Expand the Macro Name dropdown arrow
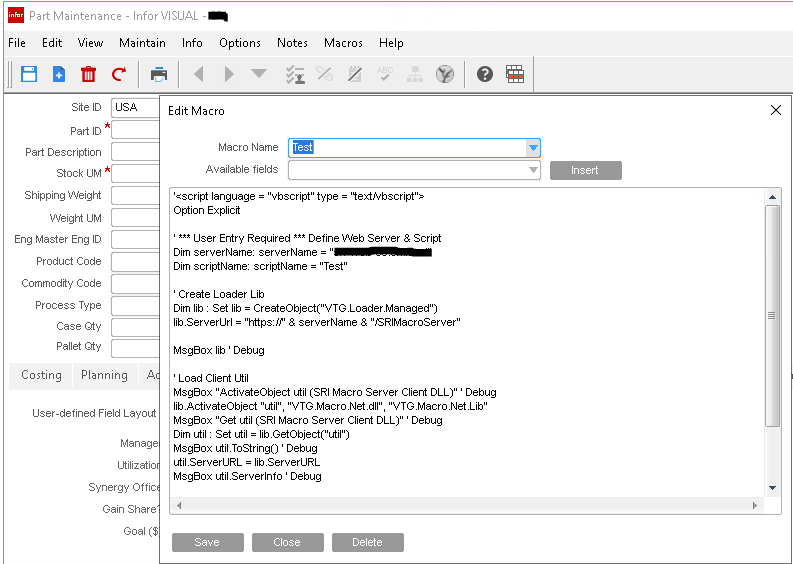 [x=533, y=148]
